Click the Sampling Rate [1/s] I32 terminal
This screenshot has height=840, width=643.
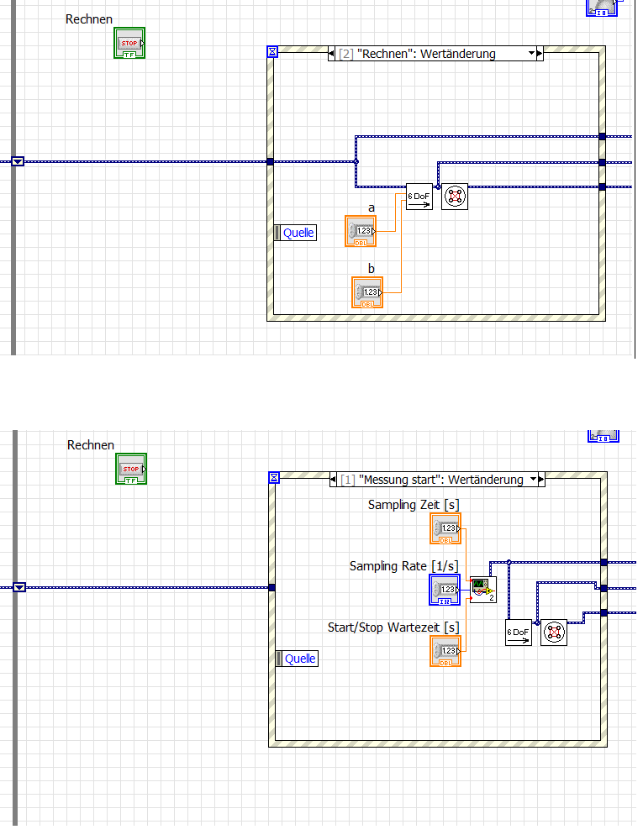[445, 590]
